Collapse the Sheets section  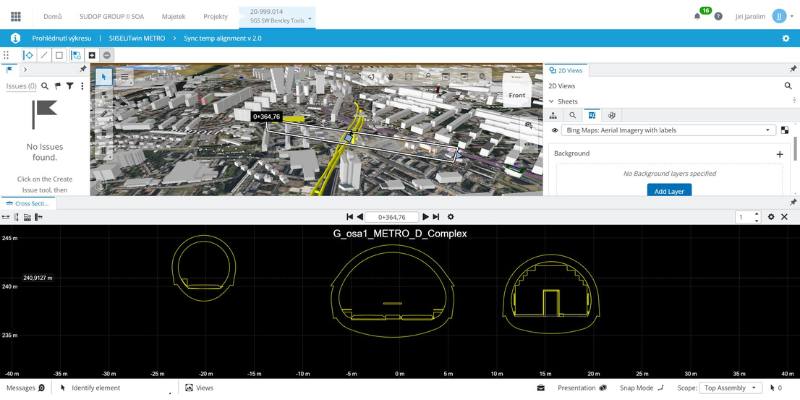point(552,101)
